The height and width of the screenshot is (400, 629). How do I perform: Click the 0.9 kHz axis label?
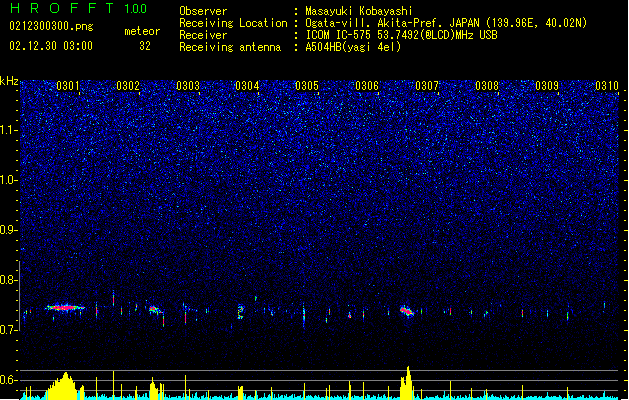click(9, 230)
